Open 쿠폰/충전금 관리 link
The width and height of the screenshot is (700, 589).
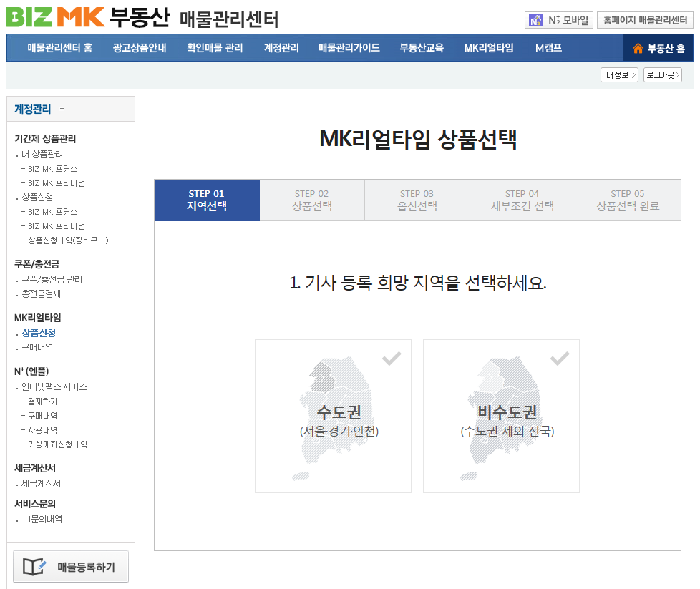[52, 280]
